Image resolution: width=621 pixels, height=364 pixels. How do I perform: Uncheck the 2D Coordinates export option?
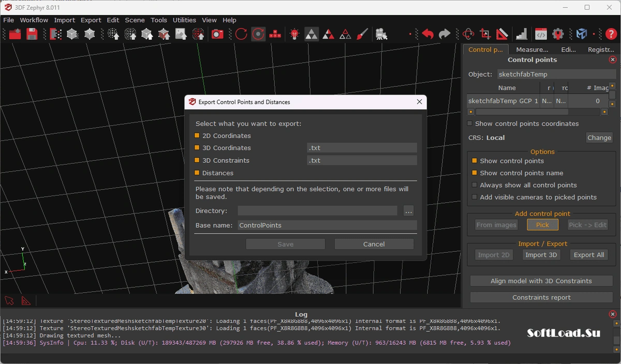(197, 135)
